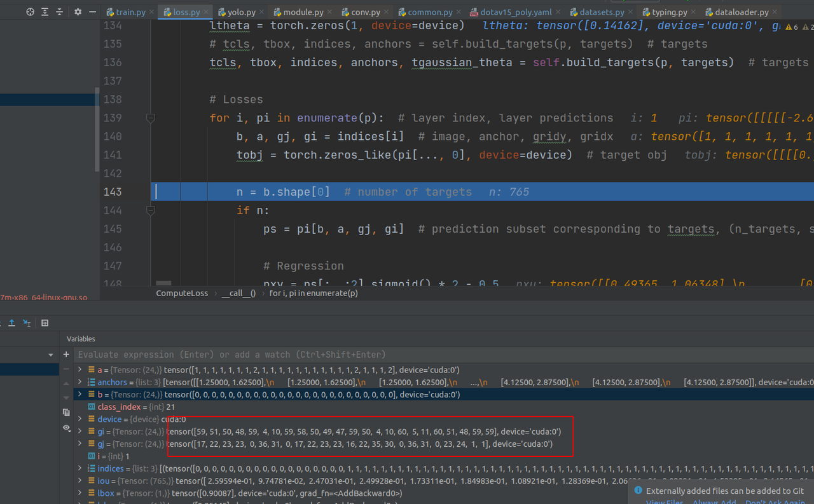This screenshot has width=814, height=504.
Task: Click the move watch down arrow
Action: 66,397
